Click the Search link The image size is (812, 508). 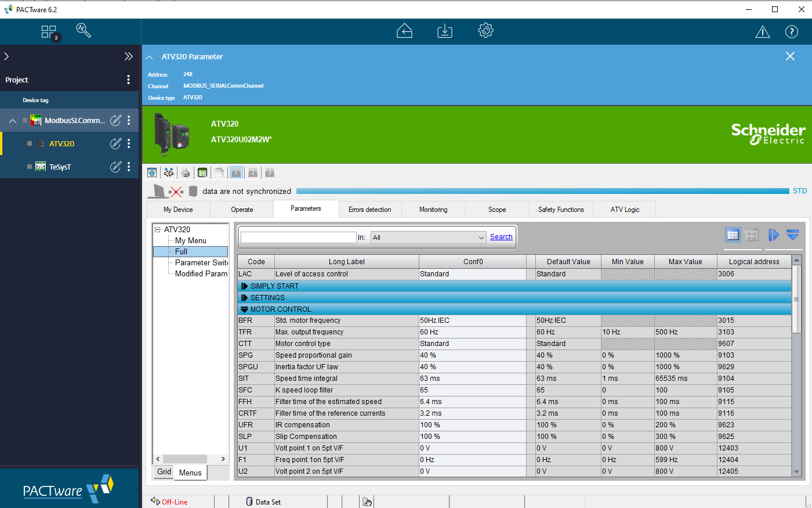point(501,237)
